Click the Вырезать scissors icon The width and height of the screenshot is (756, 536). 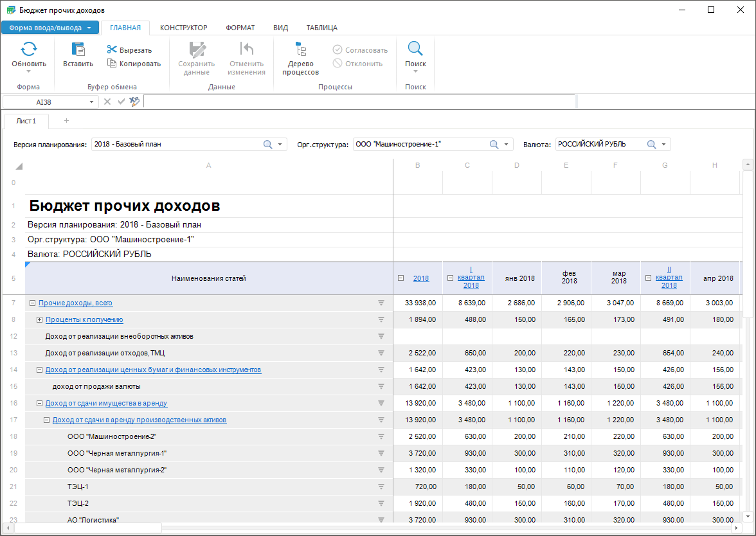point(112,50)
